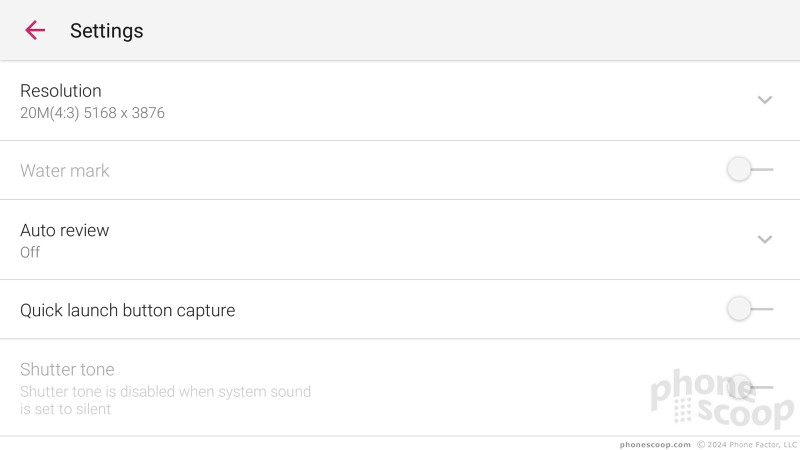Enable Quick launch button capture switch

pyautogui.click(x=749, y=309)
